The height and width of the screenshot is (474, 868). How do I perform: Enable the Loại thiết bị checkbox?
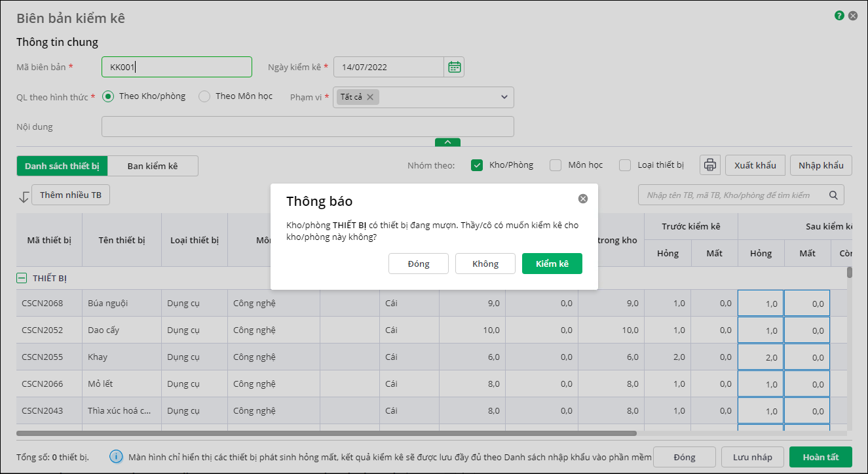click(x=625, y=165)
